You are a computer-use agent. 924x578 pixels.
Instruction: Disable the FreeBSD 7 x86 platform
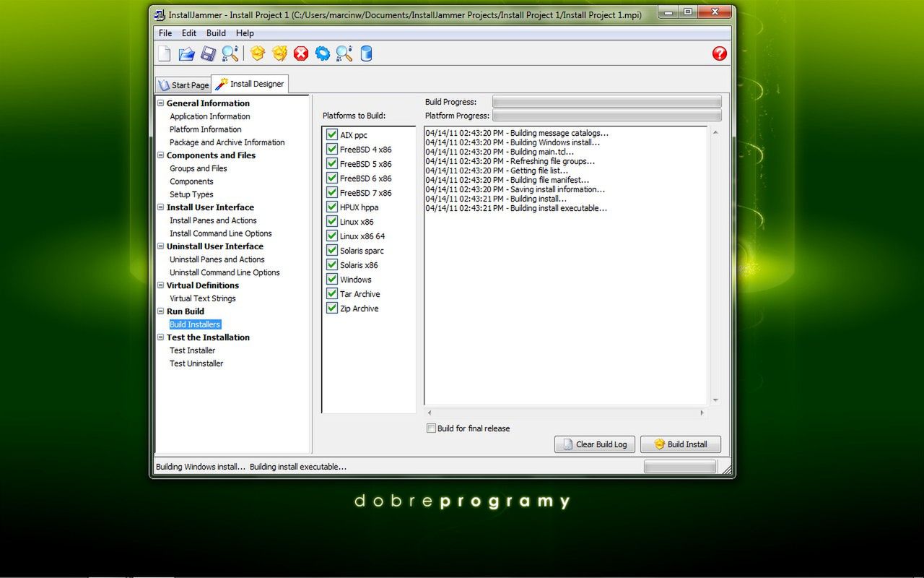tap(332, 192)
